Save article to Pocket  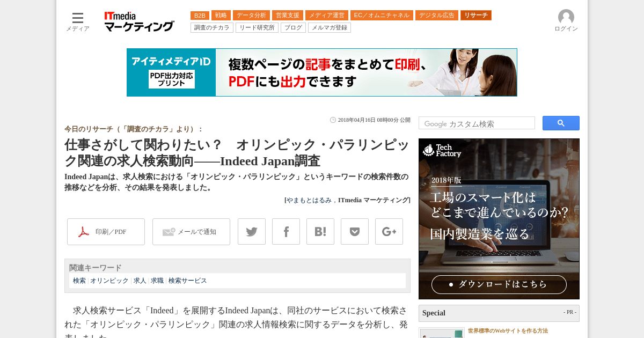click(355, 232)
